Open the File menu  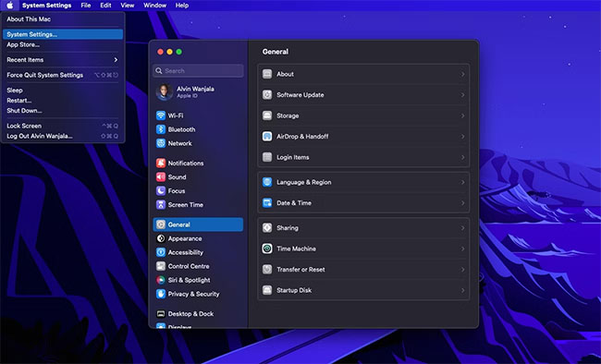(86, 6)
